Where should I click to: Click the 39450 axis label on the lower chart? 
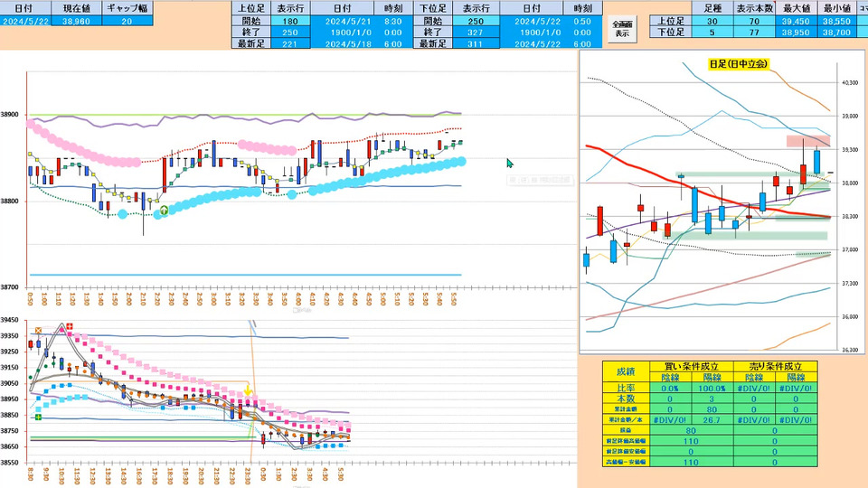(x=9, y=320)
